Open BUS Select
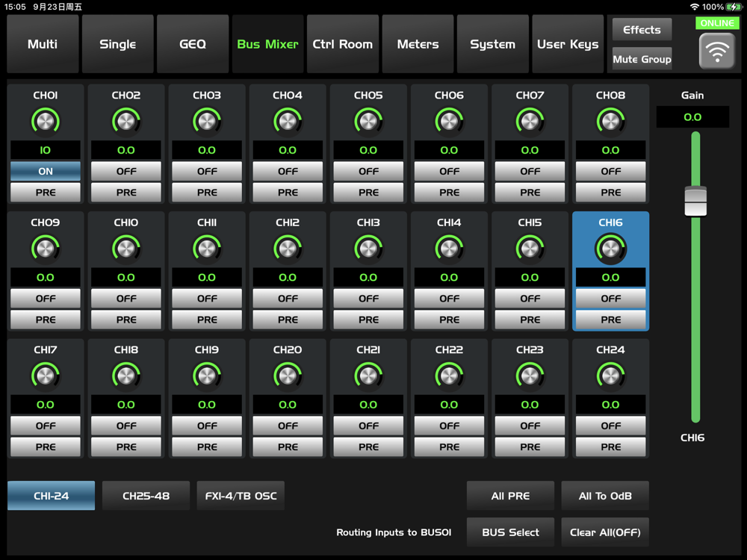747x560 pixels. click(510, 532)
